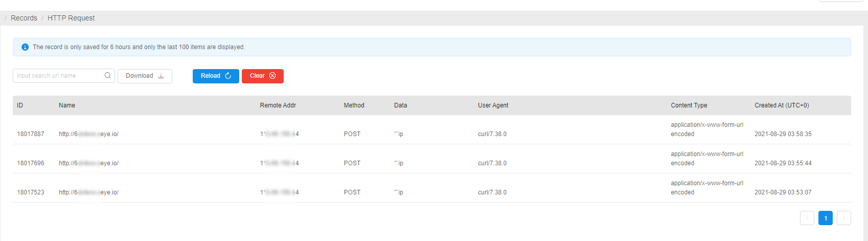The height and width of the screenshot is (241, 868).
Task: Select record row with ID 18017696
Action: point(31,163)
